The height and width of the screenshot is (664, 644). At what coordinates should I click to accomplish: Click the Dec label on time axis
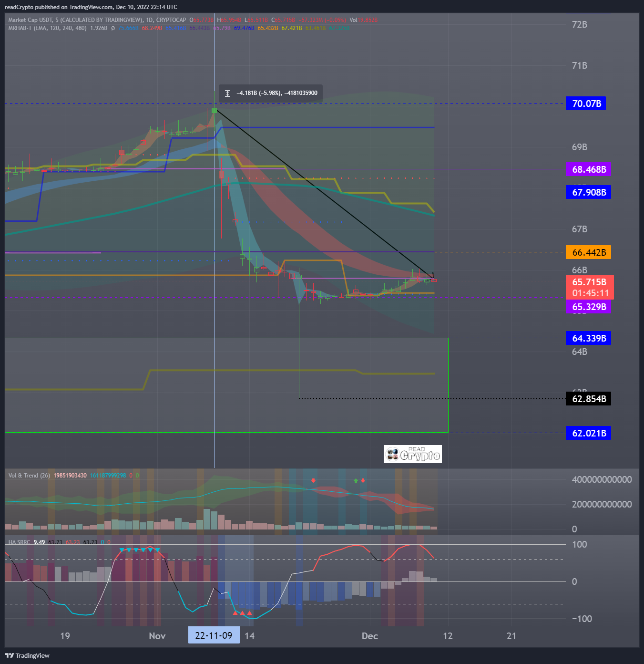pos(370,636)
